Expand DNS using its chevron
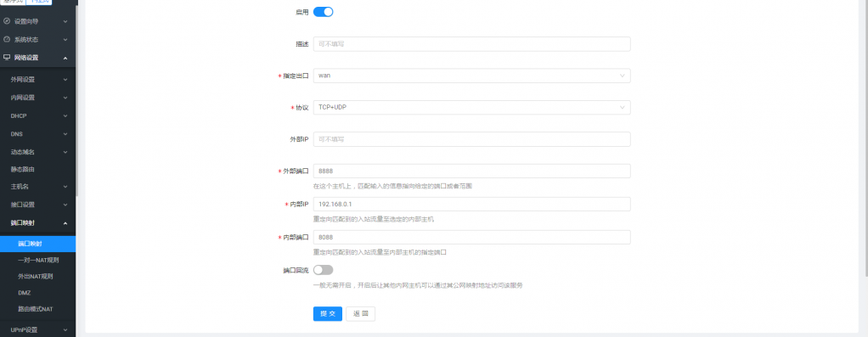Viewport: 868px width, 337px height. 65,134
